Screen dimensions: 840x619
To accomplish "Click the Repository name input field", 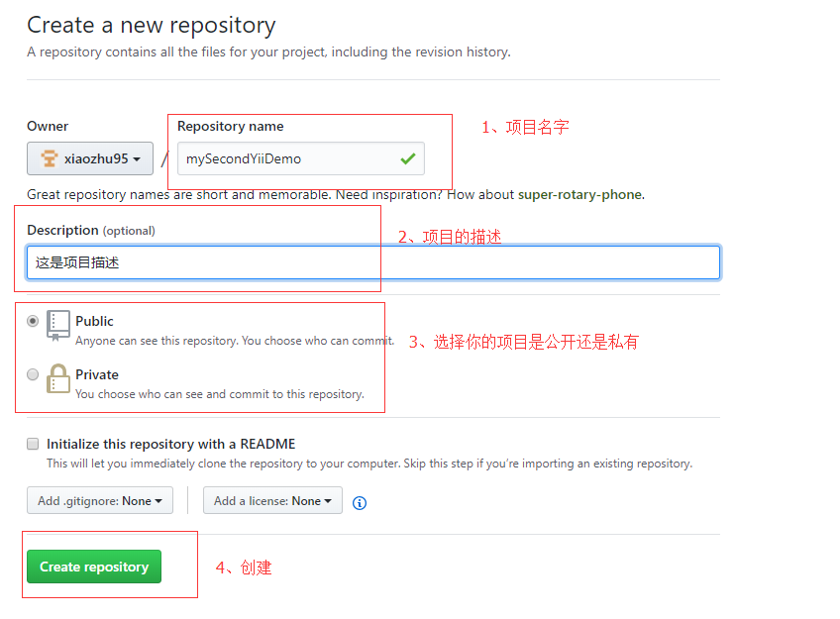I will (287, 158).
